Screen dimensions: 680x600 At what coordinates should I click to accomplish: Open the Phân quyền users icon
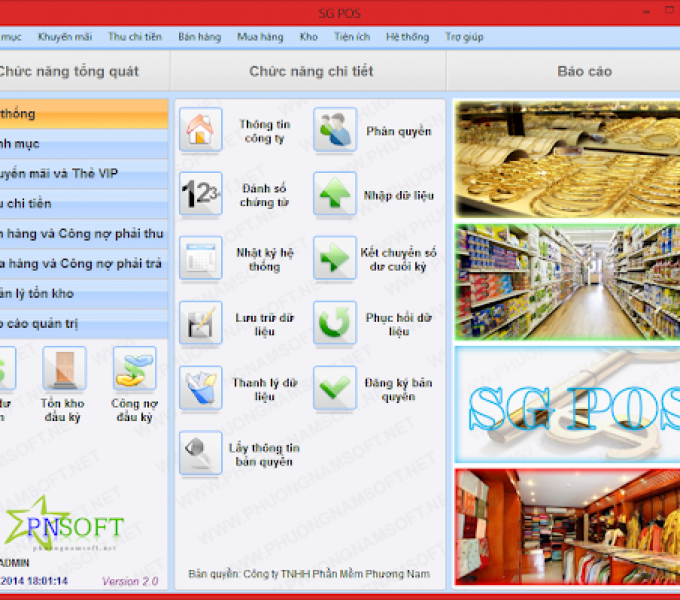tap(335, 129)
